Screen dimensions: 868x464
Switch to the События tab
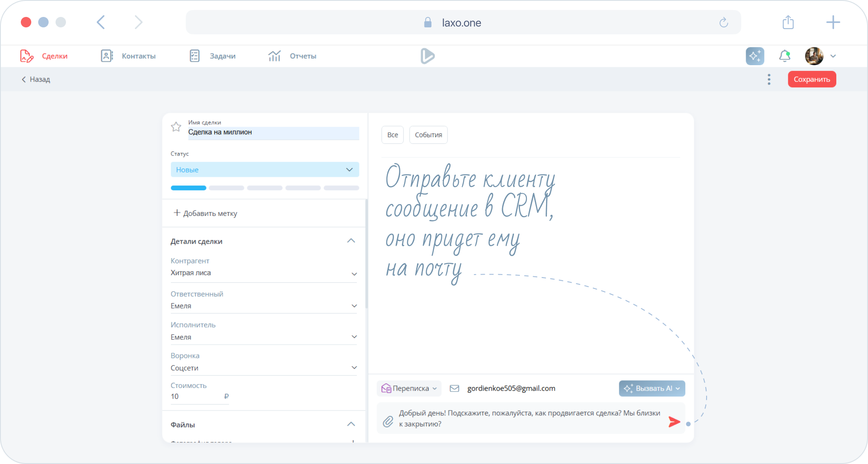(428, 135)
